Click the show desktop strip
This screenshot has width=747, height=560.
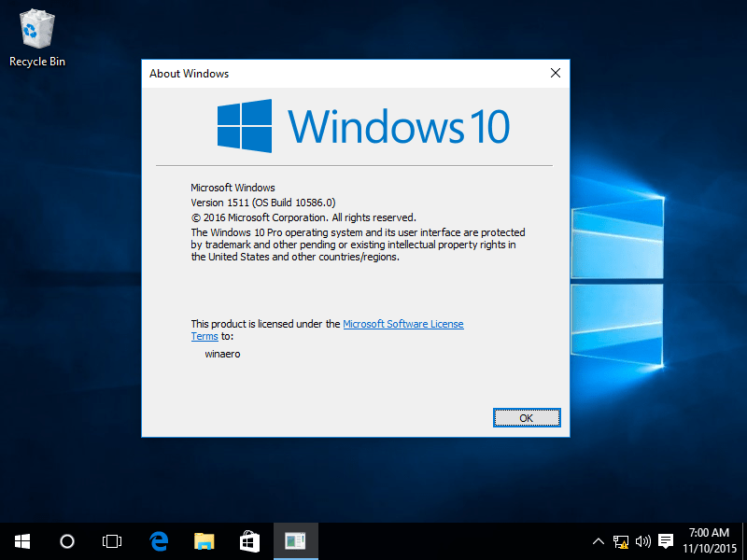click(744, 541)
